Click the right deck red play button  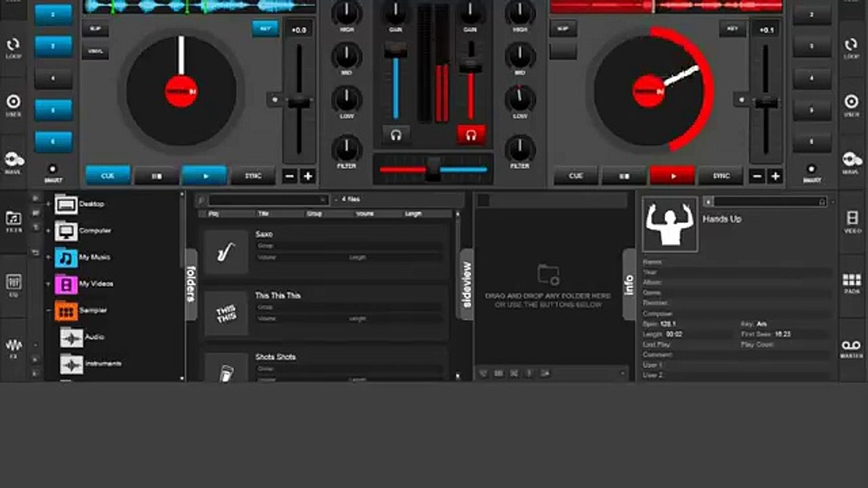(673, 176)
